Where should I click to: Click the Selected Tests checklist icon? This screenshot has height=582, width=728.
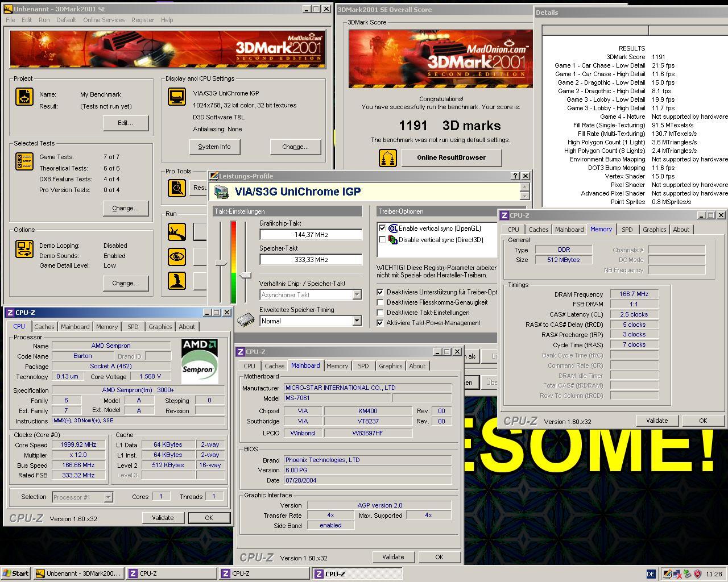point(24,161)
